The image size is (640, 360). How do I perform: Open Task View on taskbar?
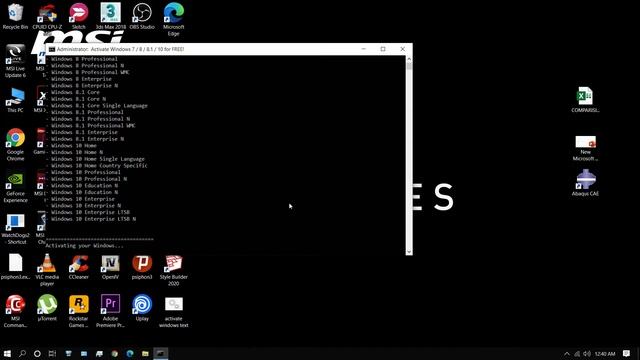click(52, 353)
